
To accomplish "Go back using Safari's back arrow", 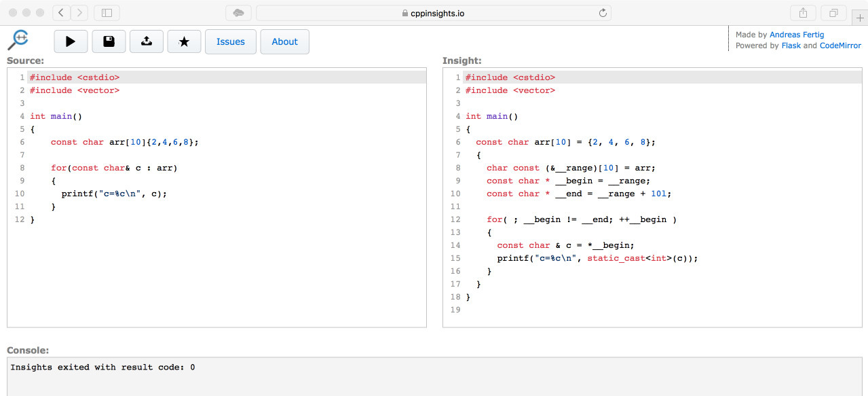I will [61, 13].
